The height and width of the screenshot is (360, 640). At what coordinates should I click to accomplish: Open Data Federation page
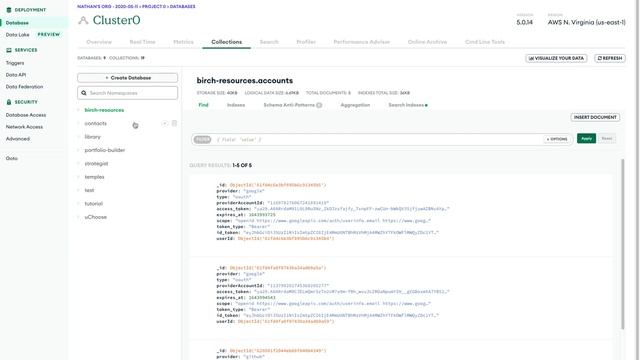[24, 87]
